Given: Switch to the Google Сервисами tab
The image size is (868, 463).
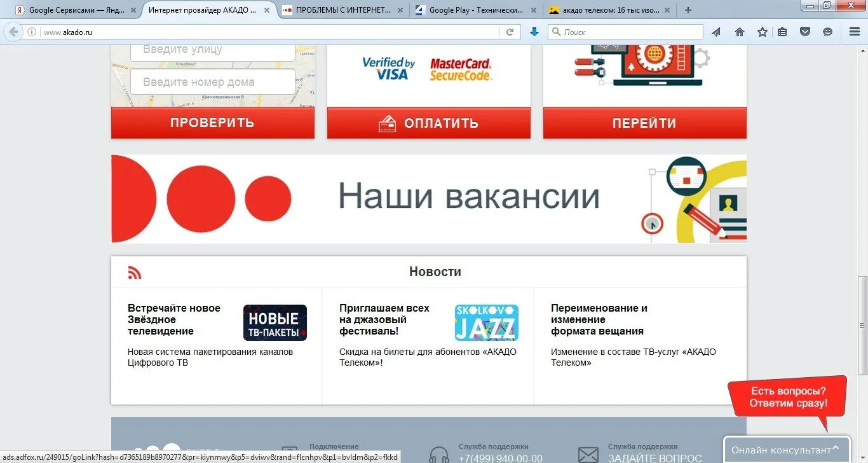Looking at the screenshot, I should click(x=74, y=10).
